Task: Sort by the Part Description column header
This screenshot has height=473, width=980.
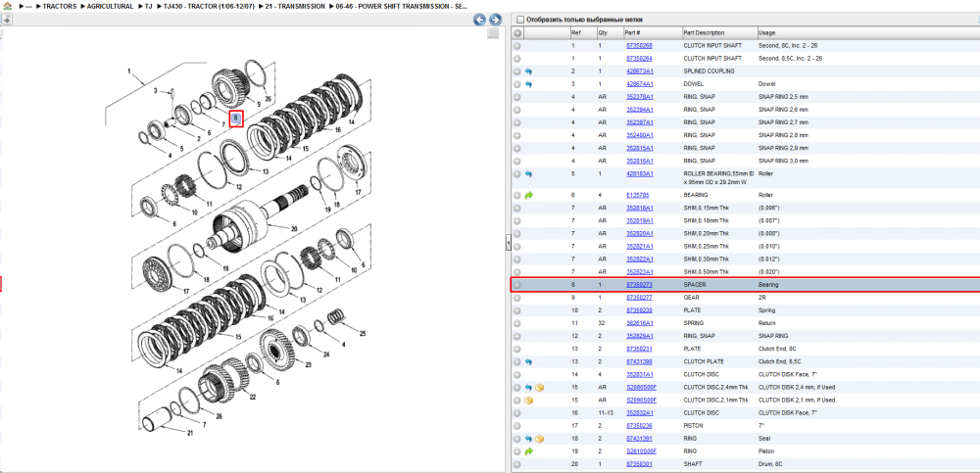Action: pos(718,32)
